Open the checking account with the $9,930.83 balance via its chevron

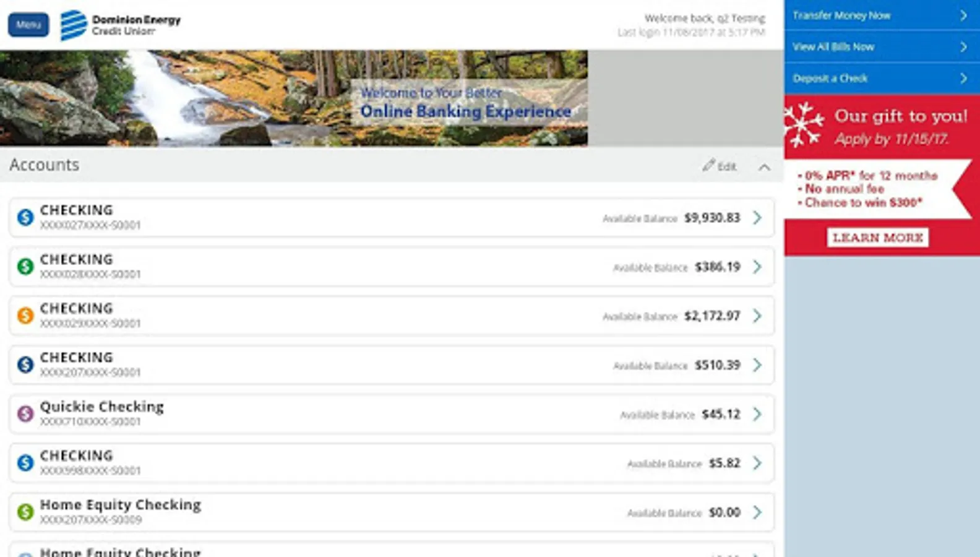[757, 217]
